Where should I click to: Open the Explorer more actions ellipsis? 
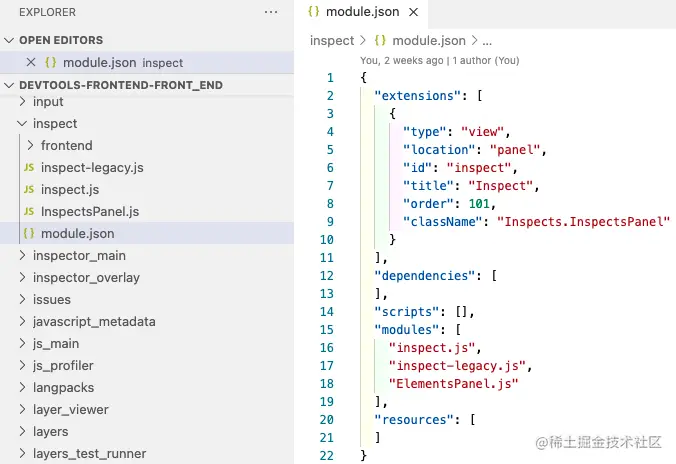coord(271,12)
